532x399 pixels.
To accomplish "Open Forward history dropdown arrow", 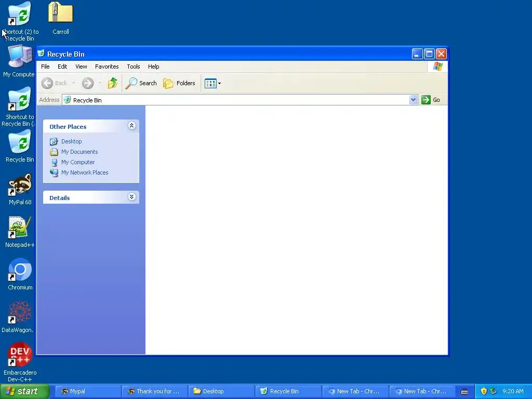I will click(x=100, y=83).
